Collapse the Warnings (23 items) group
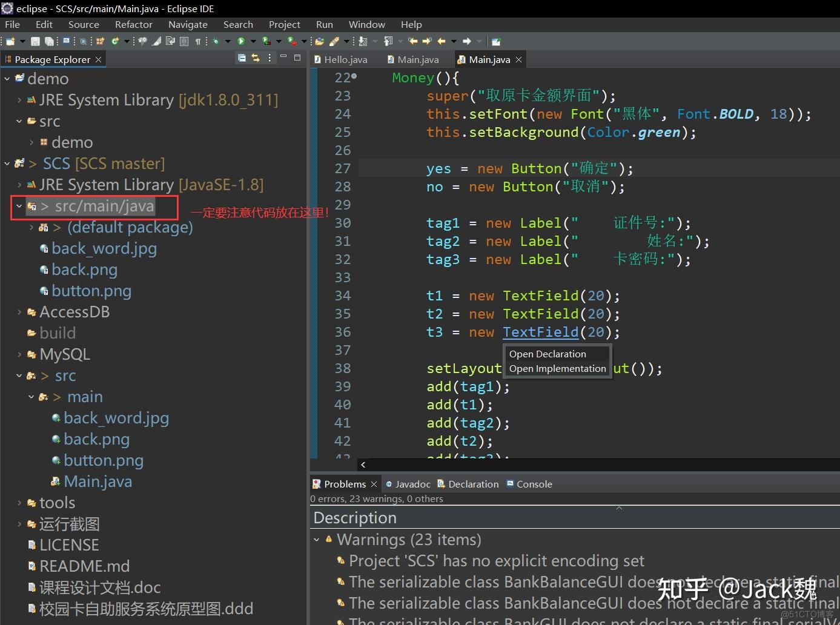 coord(316,539)
